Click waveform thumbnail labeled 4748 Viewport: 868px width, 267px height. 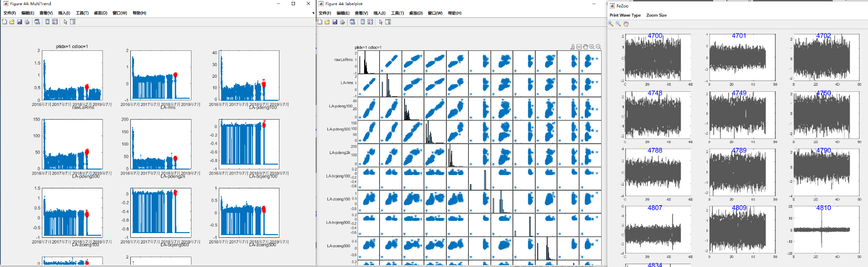pyautogui.click(x=658, y=115)
